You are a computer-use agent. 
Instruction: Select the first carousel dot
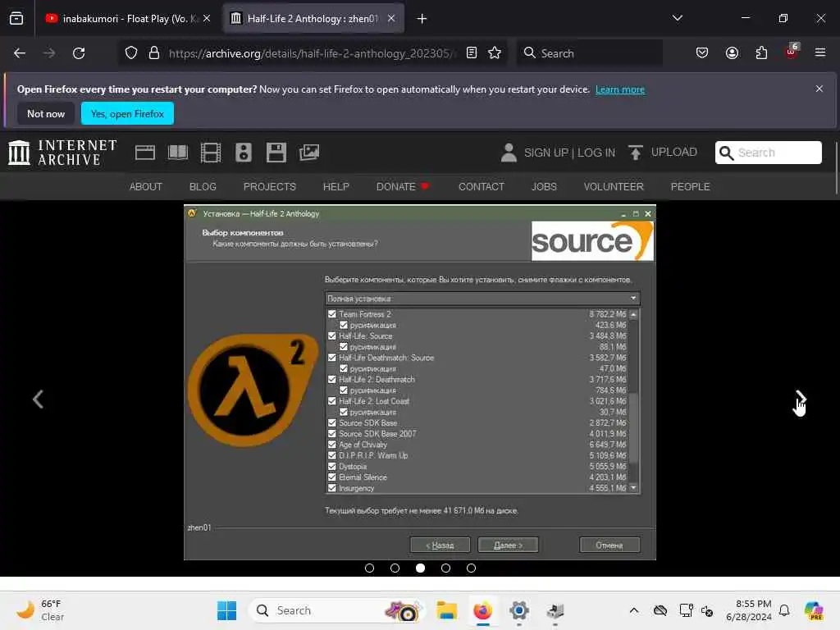click(369, 568)
